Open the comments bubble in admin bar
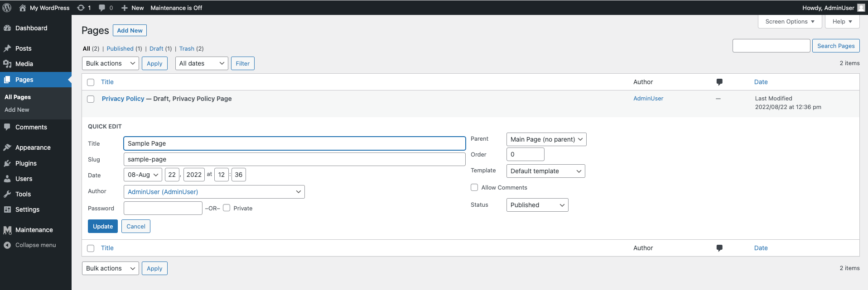 (x=102, y=8)
